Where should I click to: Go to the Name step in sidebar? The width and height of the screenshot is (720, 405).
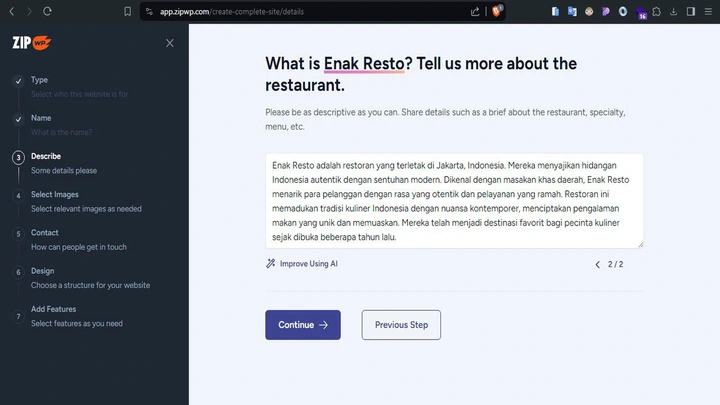[x=41, y=118]
